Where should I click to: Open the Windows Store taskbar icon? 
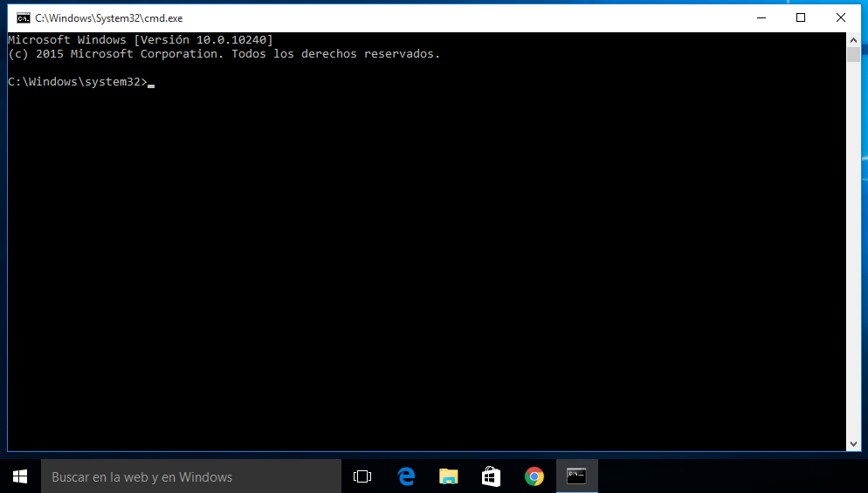[x=491, y=476]
